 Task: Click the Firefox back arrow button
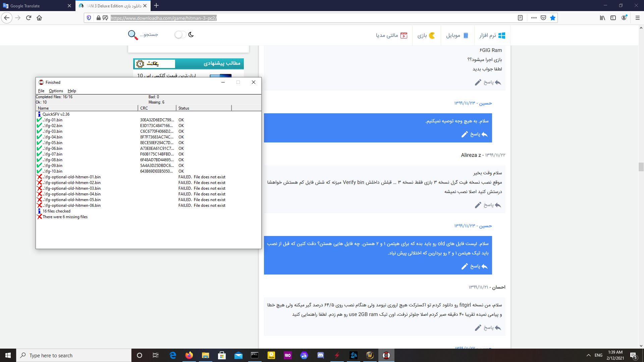7,18
